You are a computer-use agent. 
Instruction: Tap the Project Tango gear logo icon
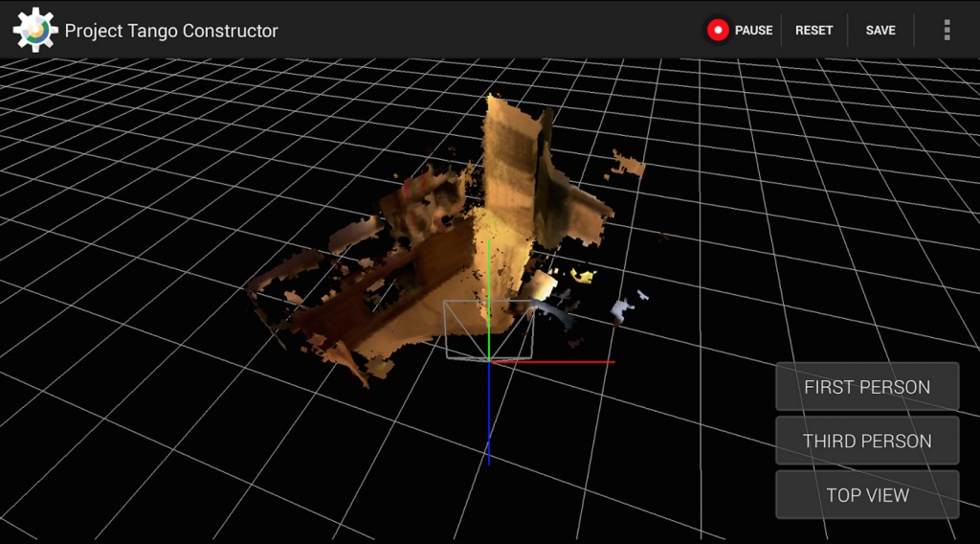(x=35, y=30)
